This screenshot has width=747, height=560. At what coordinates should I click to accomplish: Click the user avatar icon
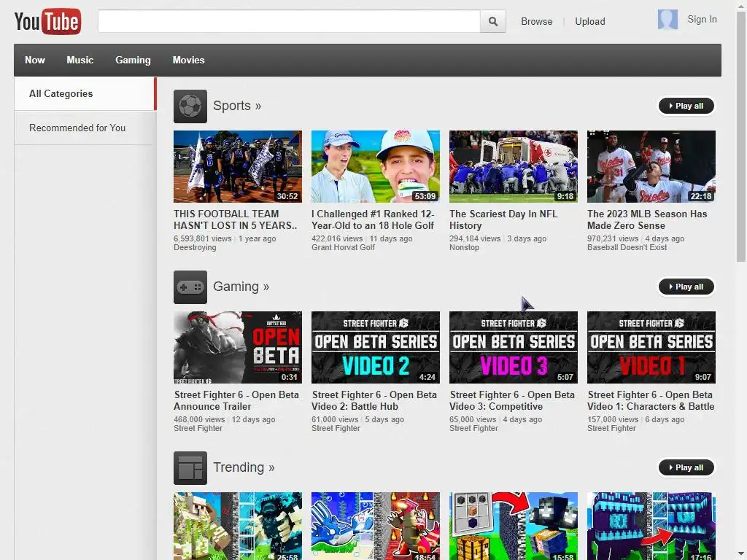tap(667, 20)
